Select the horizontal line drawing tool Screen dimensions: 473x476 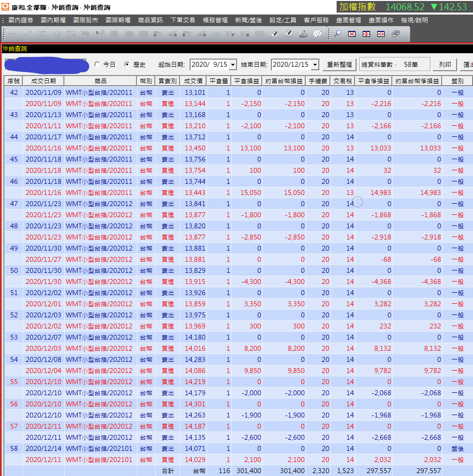(13, 34)
